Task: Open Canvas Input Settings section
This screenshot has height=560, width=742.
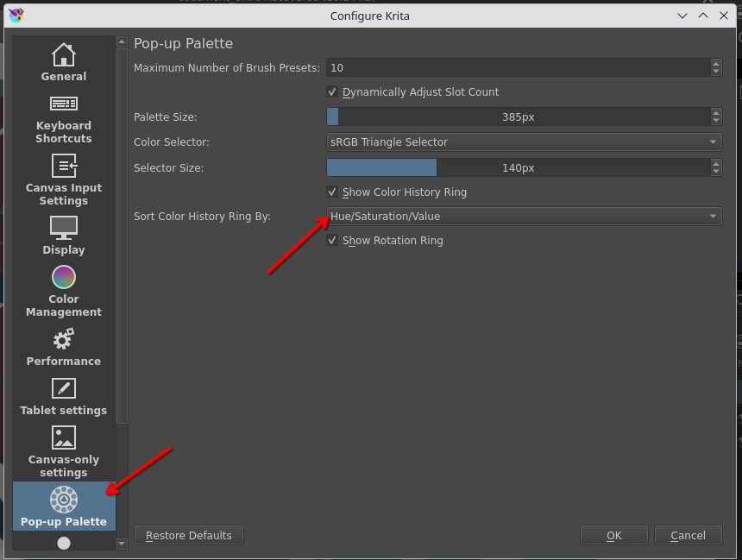Action: pos(64,179)
